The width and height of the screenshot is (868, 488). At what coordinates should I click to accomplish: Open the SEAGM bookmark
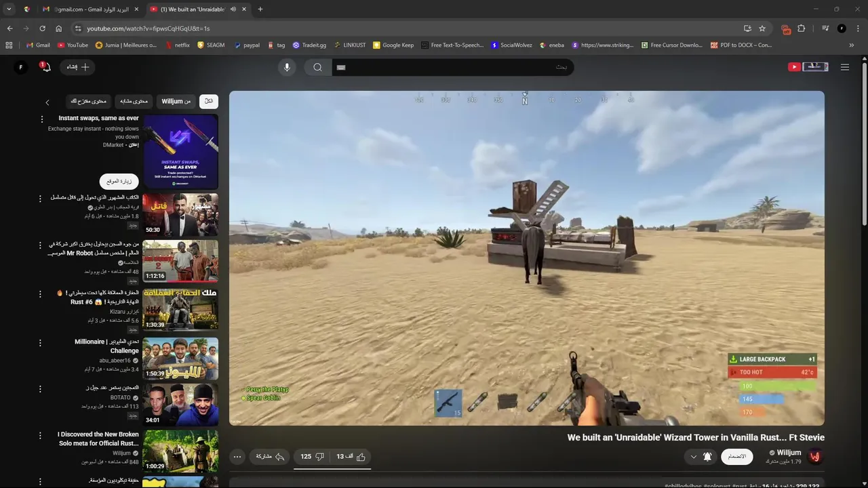[211, 45]
